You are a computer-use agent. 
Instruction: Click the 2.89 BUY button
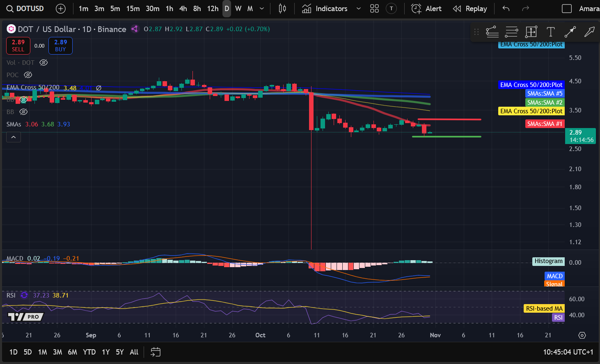(60, 46)
